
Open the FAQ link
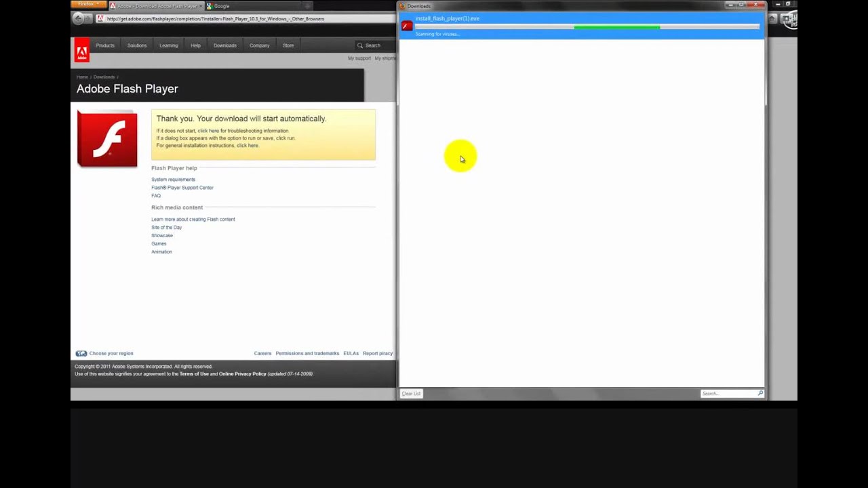(156, 196)
